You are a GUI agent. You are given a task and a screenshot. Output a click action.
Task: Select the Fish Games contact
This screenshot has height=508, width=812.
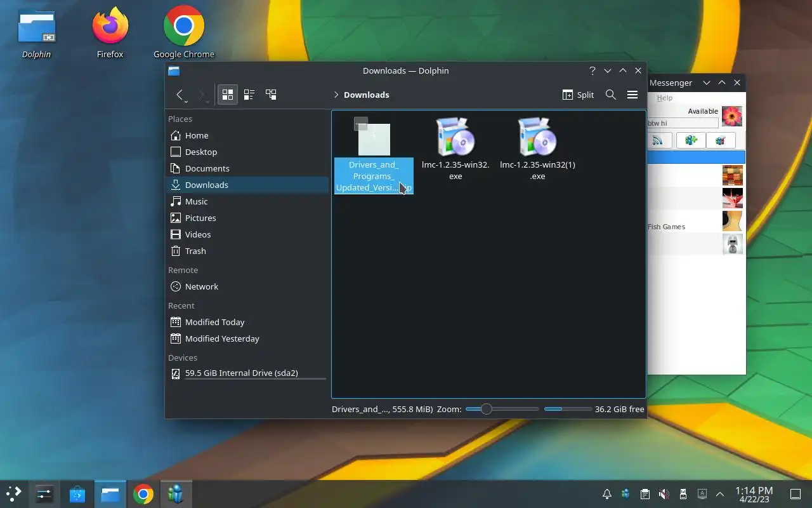click(697, 221)
